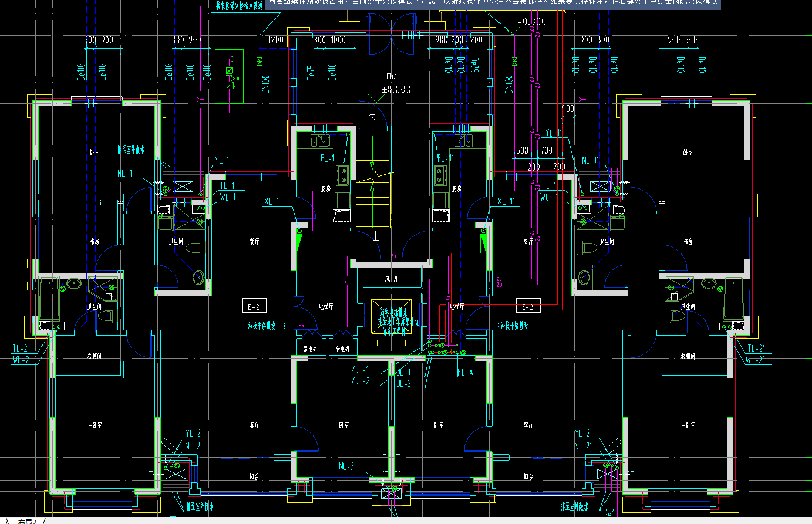This screenshot has width=812, height=524.
Task: Click the FL-1' kitchen drain label
Action: tap(446, 158)
